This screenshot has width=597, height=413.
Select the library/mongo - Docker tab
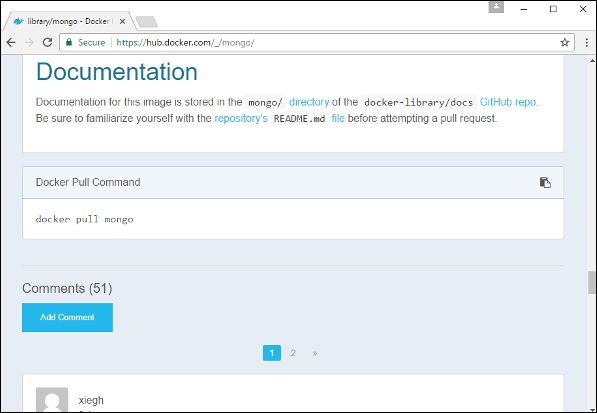(69, 21)
